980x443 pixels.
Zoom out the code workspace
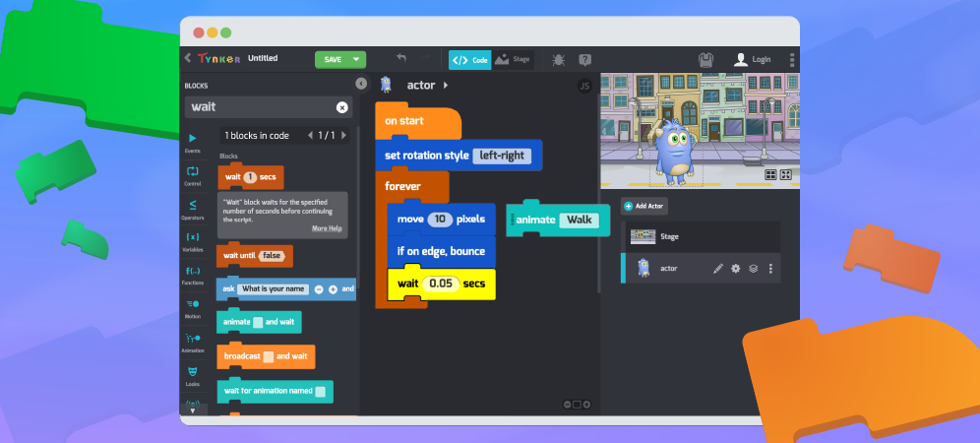[567, 405]
